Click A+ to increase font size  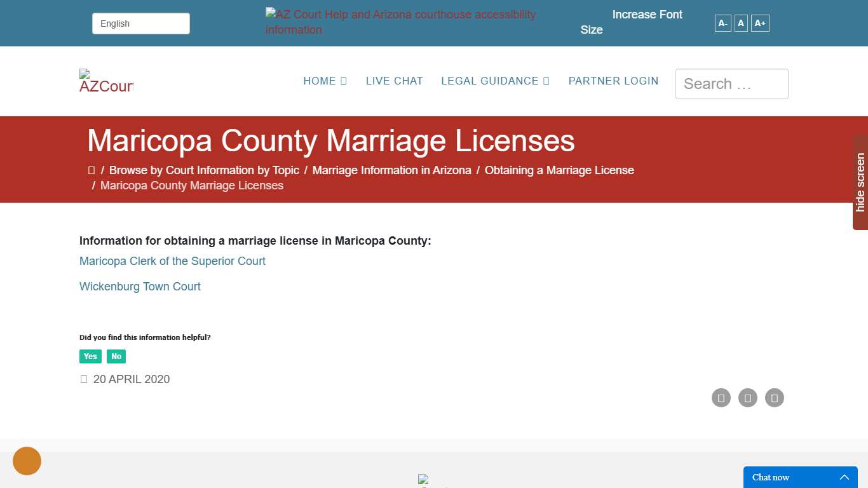[x=760, y=23]
